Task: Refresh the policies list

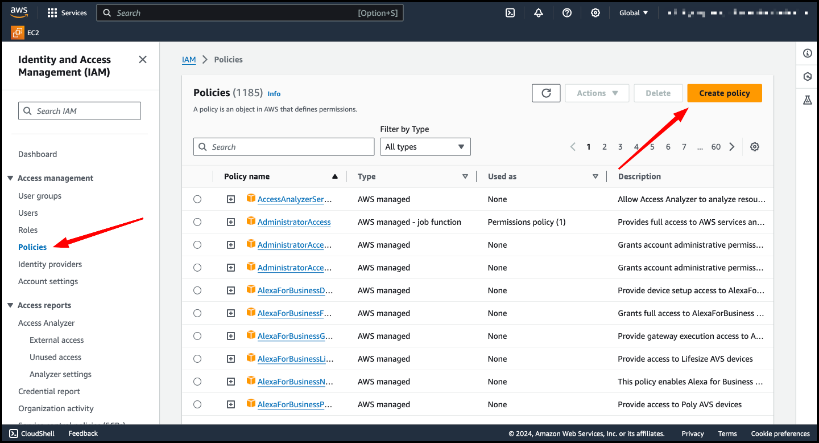Action: [546, 93]
